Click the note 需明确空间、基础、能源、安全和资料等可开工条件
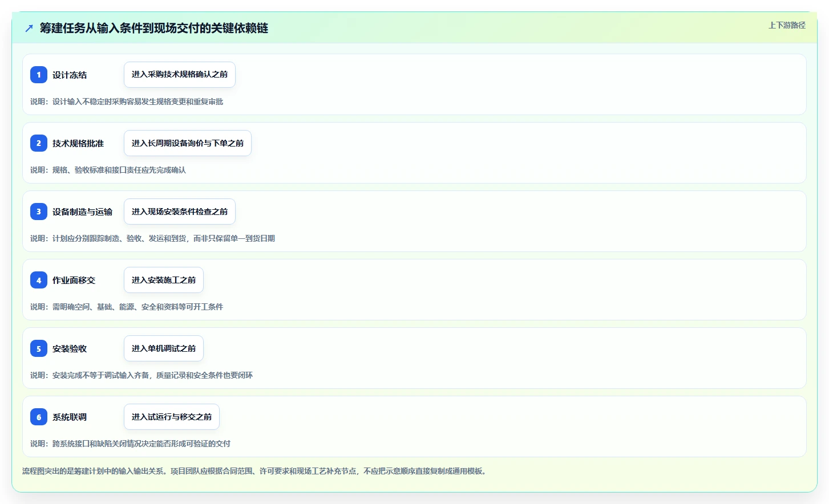829x504 pixels. click(x=127, y=307)
